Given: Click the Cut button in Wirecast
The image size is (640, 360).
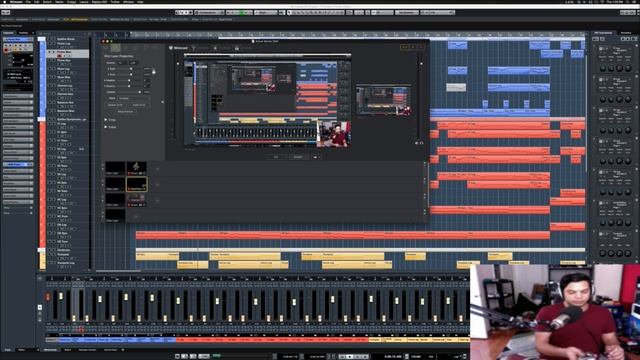Looking at the screenshot, I should point(276,157).
